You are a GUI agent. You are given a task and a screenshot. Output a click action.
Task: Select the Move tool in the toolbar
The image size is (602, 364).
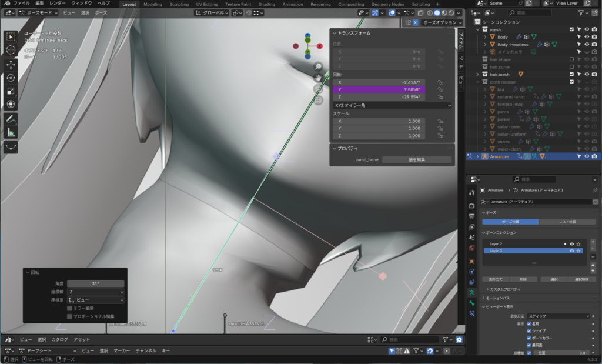click(11, 64)
